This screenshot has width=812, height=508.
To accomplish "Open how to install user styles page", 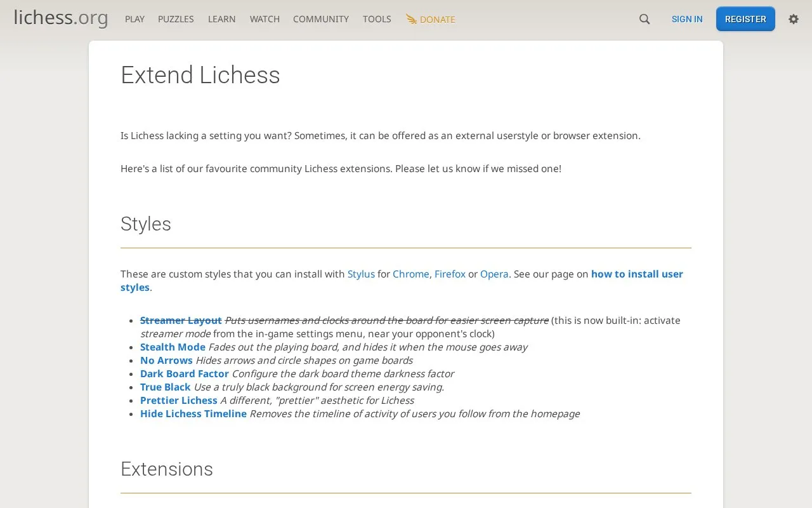I will click(637, 274).
